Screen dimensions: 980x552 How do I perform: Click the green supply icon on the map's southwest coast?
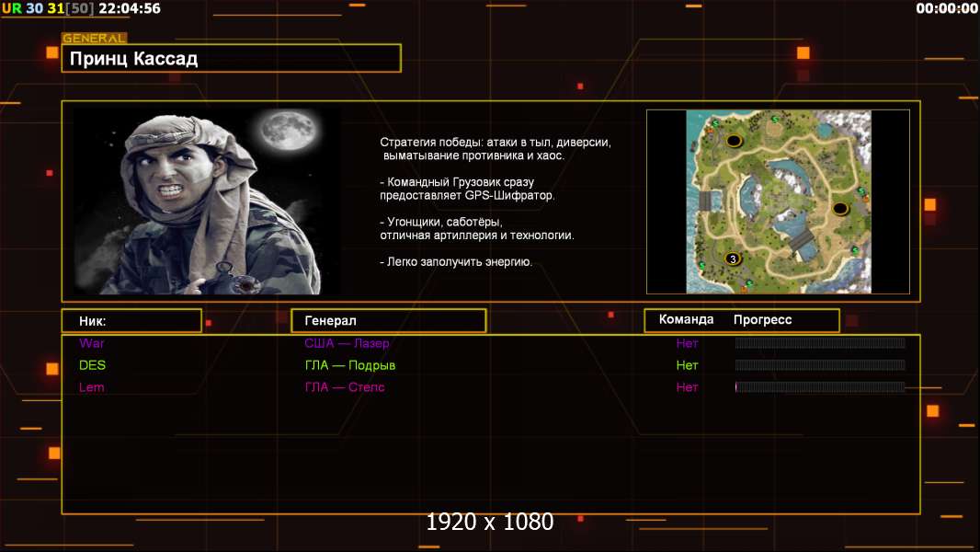[701, 265]
